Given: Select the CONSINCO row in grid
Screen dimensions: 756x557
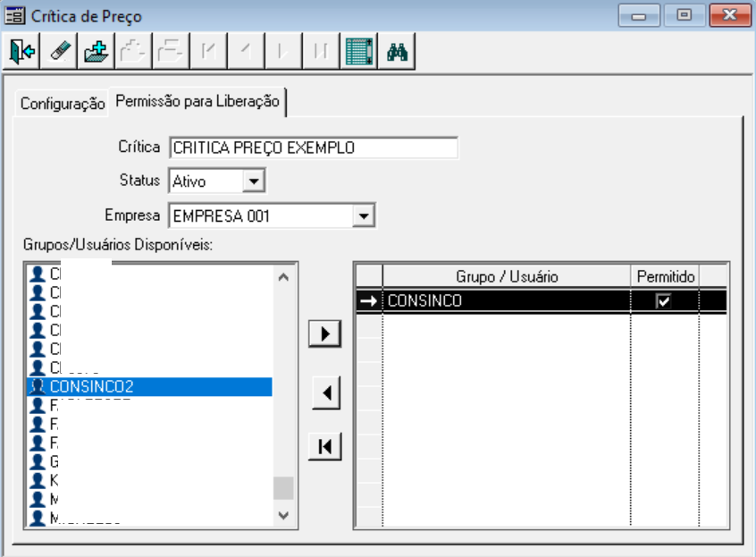Looking at the screenshot, I should (x=541, y=301).
